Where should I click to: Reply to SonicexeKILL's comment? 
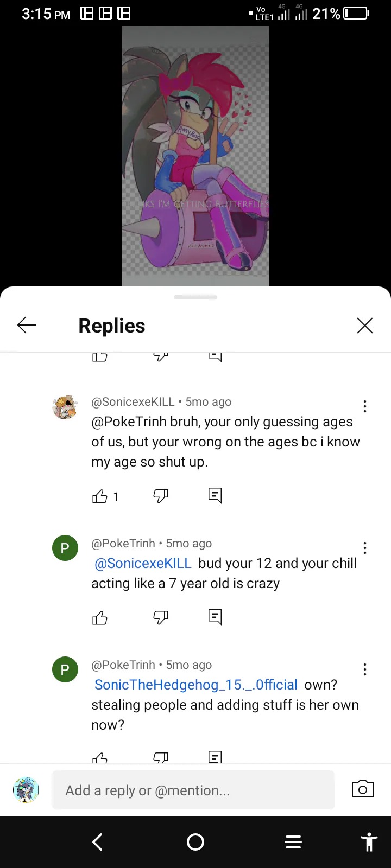215,495
